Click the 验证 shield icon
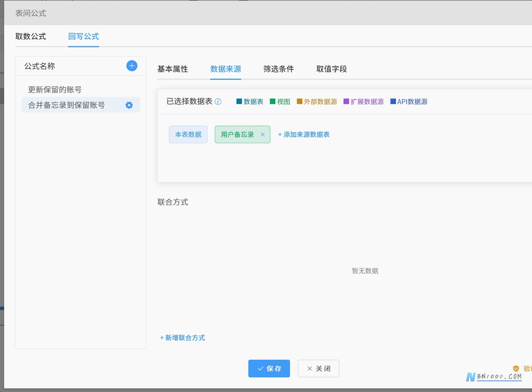This screenshot has width=532, height=392. click(516, 369)
